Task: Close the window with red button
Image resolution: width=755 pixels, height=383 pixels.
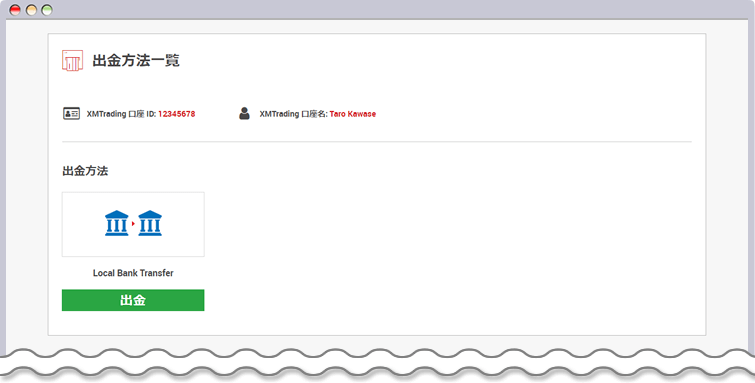Action: (x=15, y=10)
